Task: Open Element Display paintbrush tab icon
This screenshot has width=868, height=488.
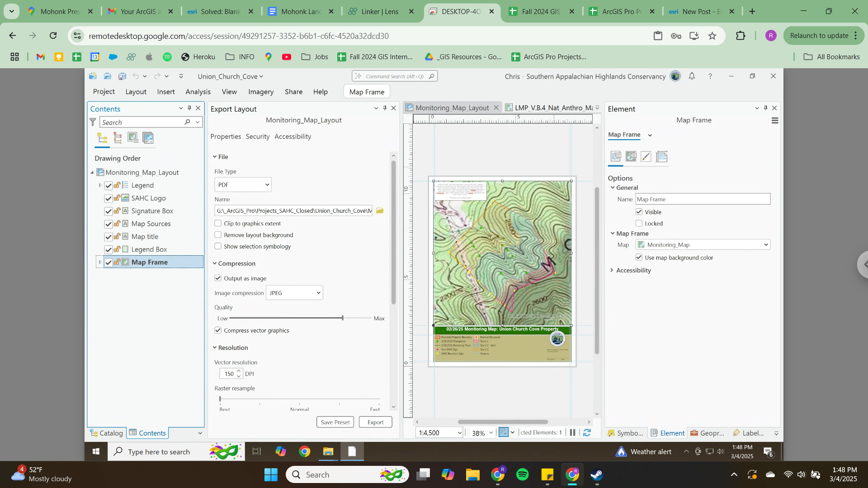Action: 646,157
